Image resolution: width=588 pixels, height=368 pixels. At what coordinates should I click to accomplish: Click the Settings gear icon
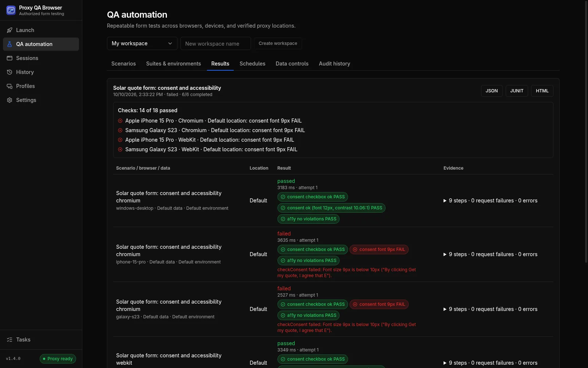point(10,100)
